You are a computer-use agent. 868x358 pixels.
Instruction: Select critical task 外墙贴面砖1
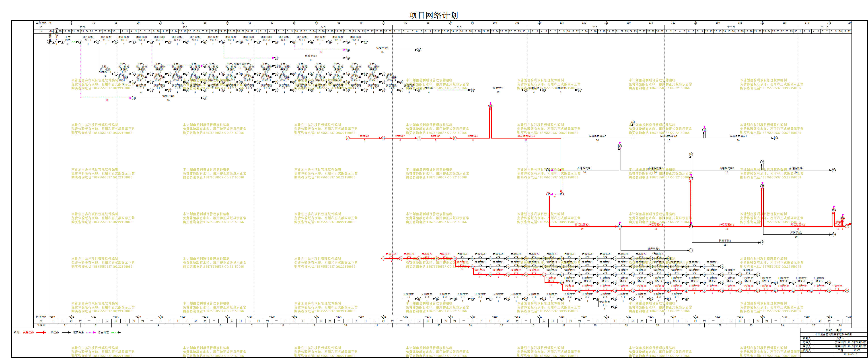(x=798, y=225)
